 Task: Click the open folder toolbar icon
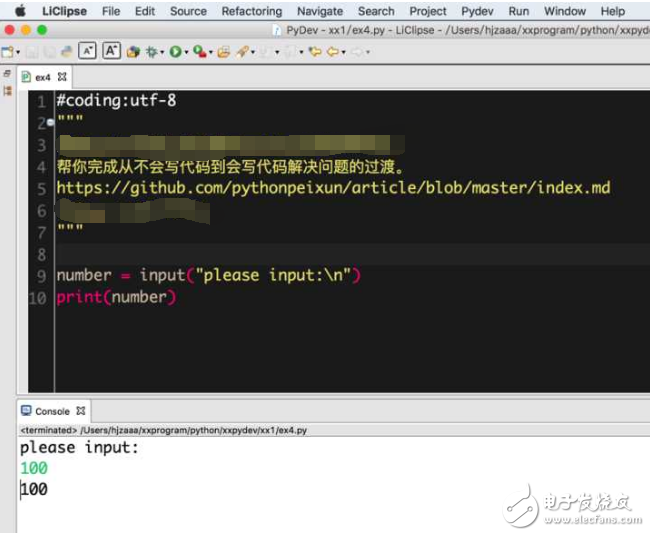pyautogui.click(x=224, y=52)
